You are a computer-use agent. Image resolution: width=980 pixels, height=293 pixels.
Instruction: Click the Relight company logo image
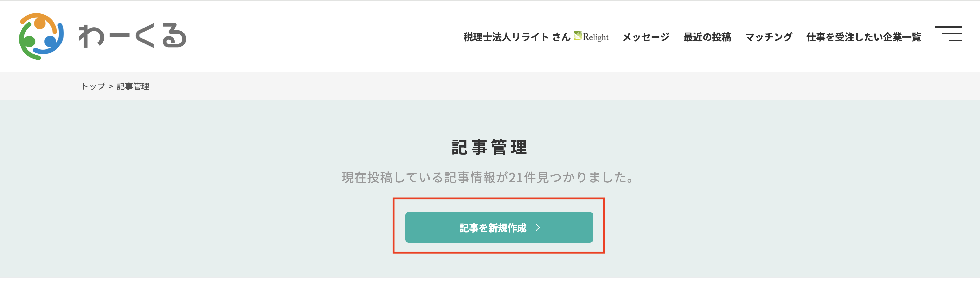pos(591,37)
